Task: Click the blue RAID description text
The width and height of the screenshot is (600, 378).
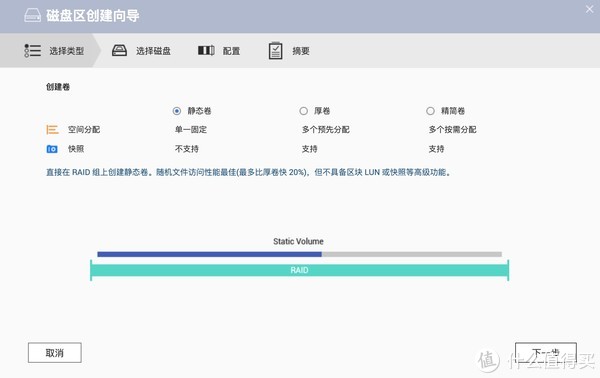Action: (x=249, y=173)
